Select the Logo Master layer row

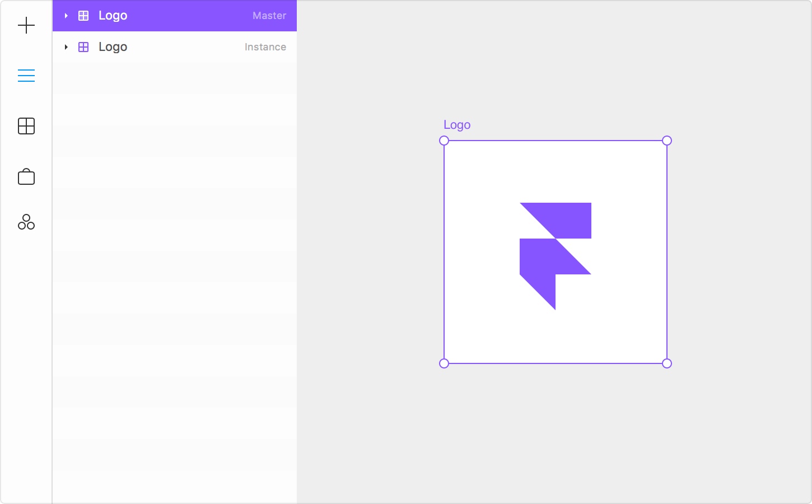click(x=175, y=16)
